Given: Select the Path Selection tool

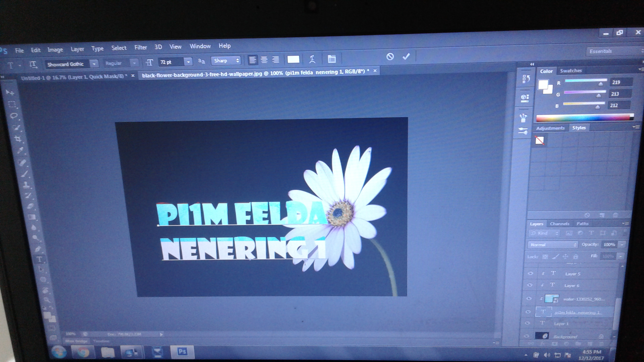Looking at the screenshot, I should tap(41, 269).
